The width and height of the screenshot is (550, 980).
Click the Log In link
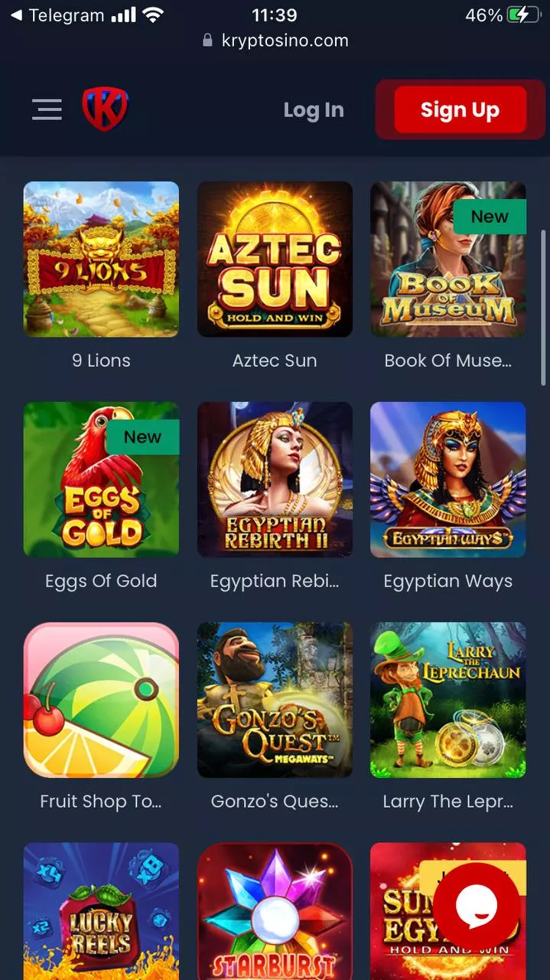point(314,109)
